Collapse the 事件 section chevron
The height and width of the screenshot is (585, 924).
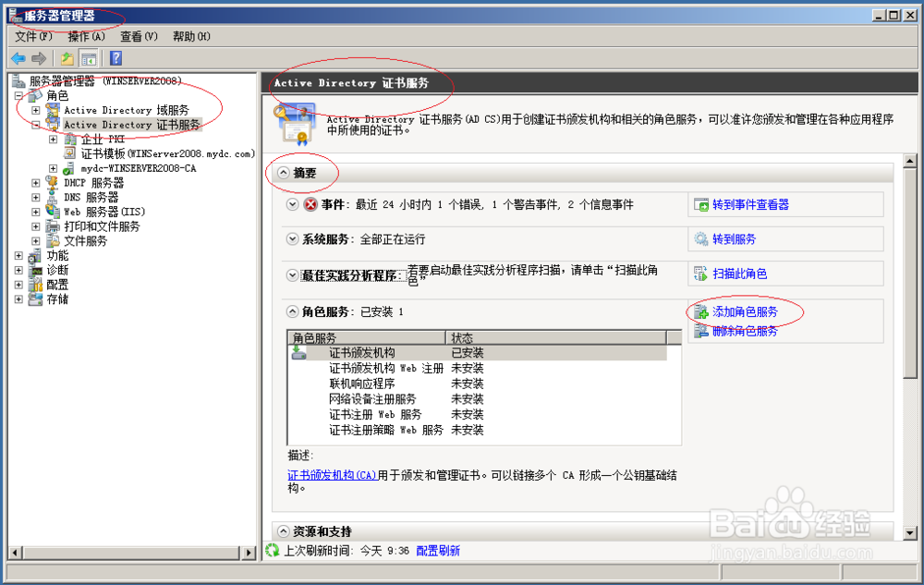(x=291, y=204)
